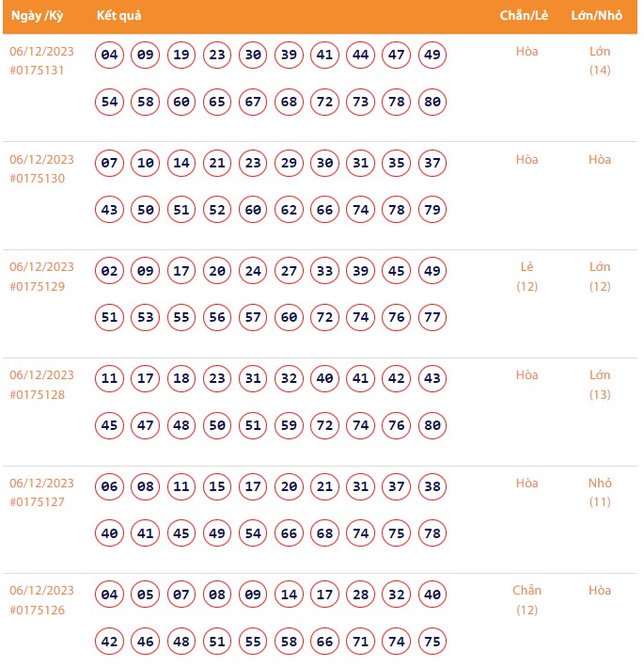Screen dimensions: 644x667
Task: Open draw number #0175129
Action: click(x=38, y=286)
